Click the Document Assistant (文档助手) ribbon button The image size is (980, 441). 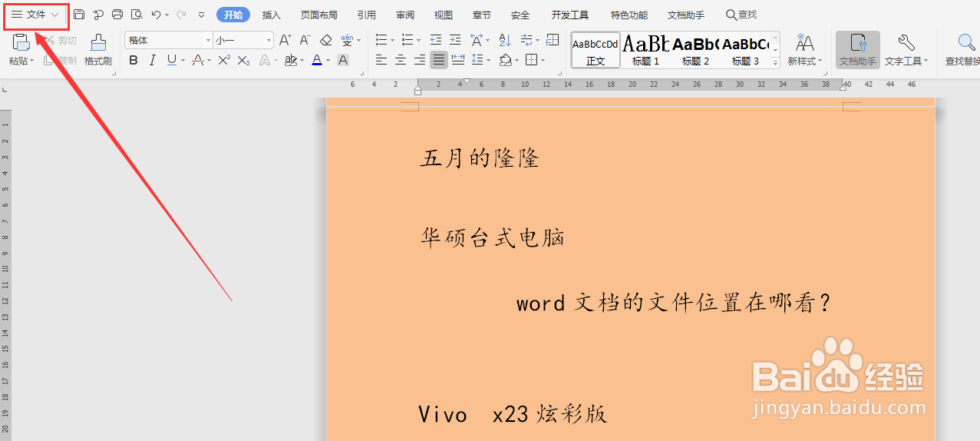(x=858, y=50)
